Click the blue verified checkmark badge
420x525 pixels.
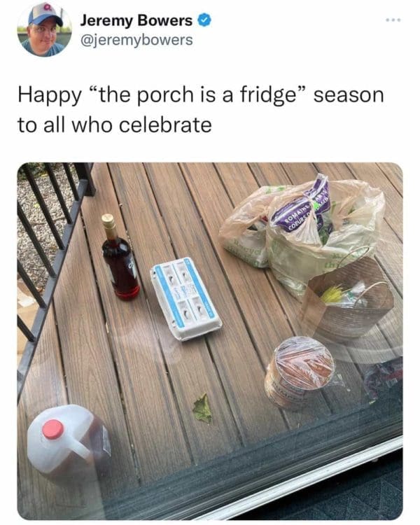[x=204, y=21]
